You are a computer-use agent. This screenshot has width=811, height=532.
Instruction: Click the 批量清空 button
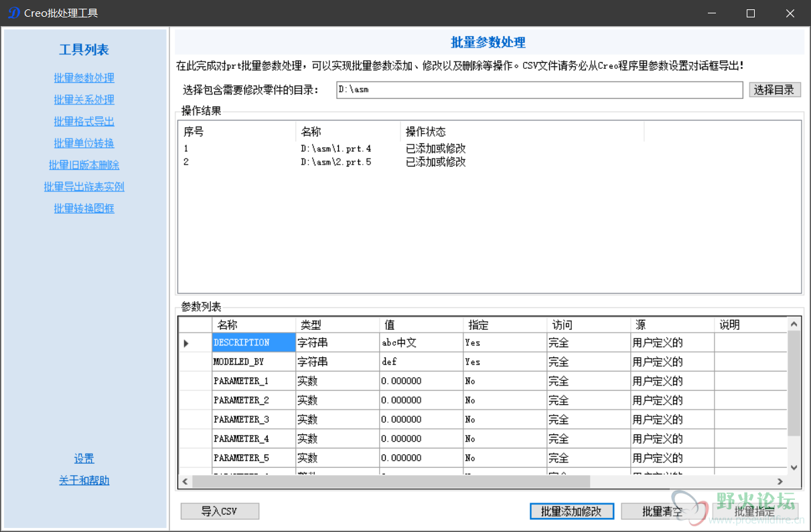[662, 511]
